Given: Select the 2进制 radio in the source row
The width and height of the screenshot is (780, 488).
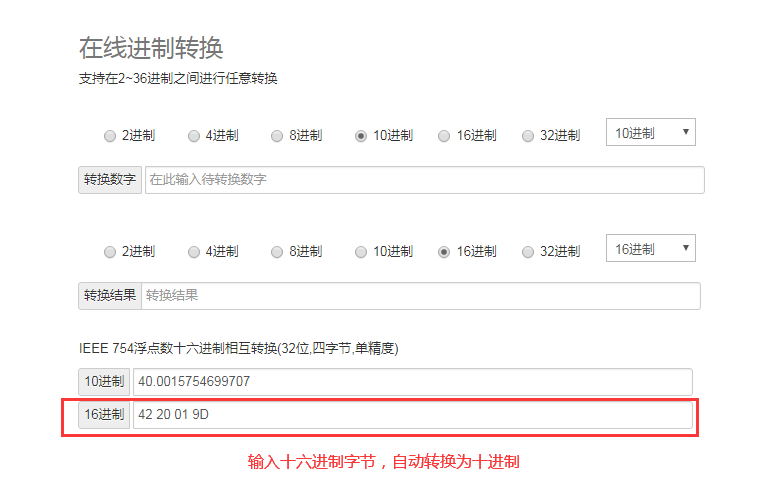Looking at the screenshot, I should 110,137.
